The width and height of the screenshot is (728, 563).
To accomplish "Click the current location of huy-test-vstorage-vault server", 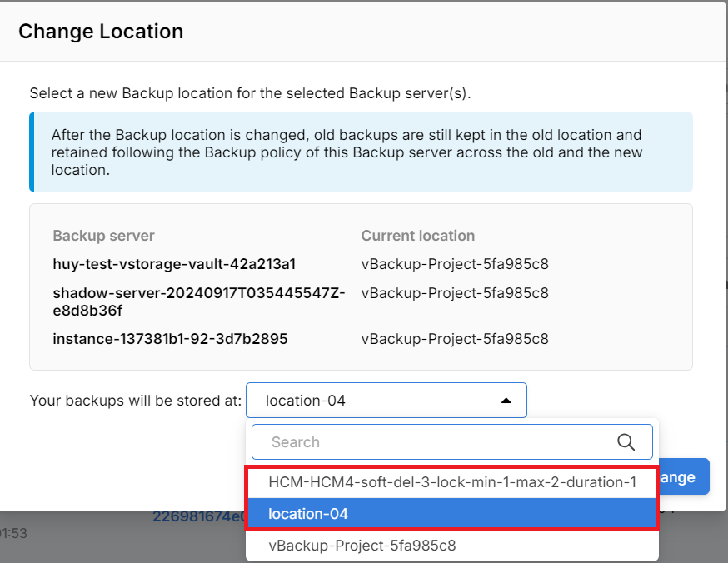I will (x=454, y=264).
